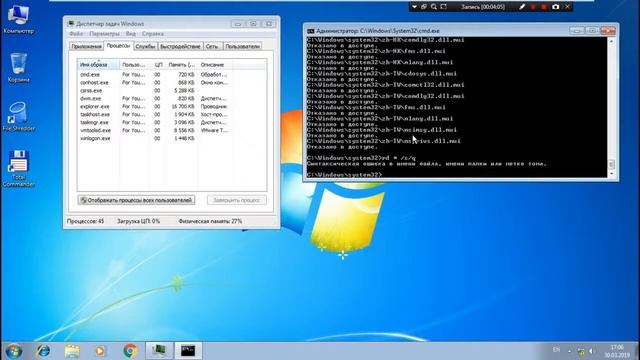Open the network tray icon

point(581,351)
